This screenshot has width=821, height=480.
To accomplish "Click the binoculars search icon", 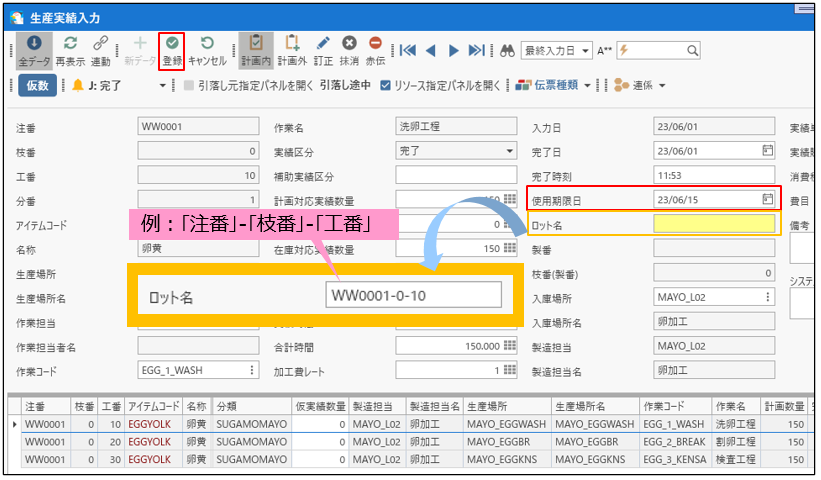I will (x=507, y=50).
